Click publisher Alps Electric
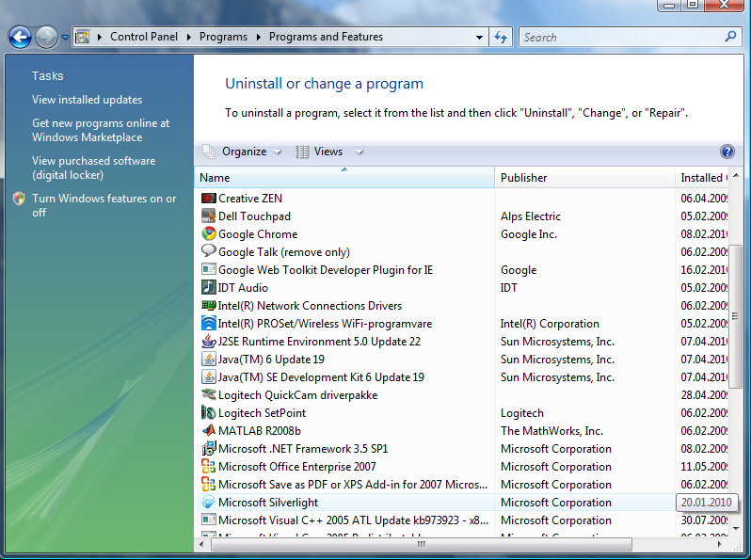Screen dimensions: 751x560 [530, 216]
